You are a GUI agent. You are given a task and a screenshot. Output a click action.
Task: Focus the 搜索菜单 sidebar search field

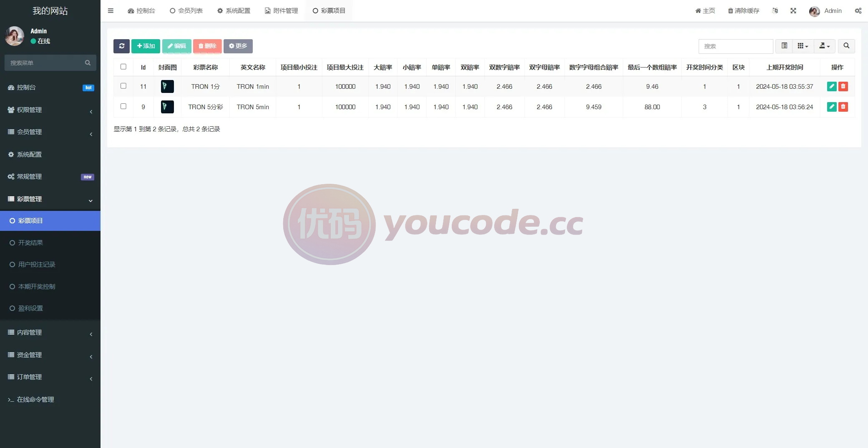click(45, 63)
